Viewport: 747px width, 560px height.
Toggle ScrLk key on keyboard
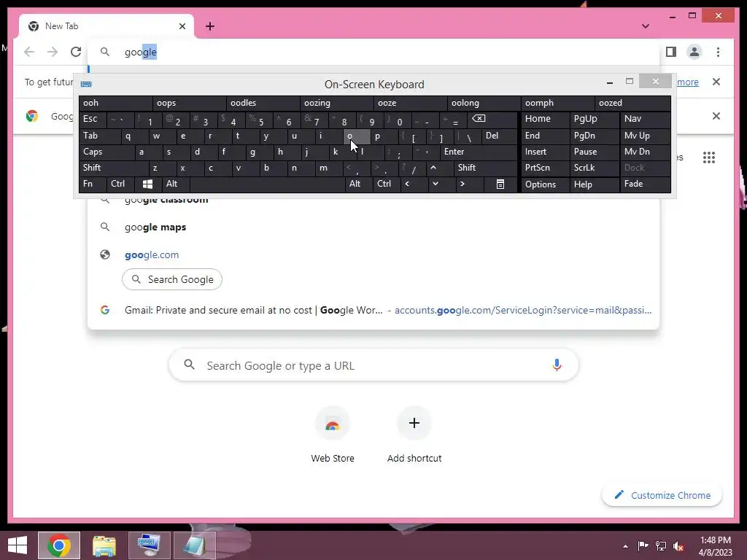click(x=595, y=168)
